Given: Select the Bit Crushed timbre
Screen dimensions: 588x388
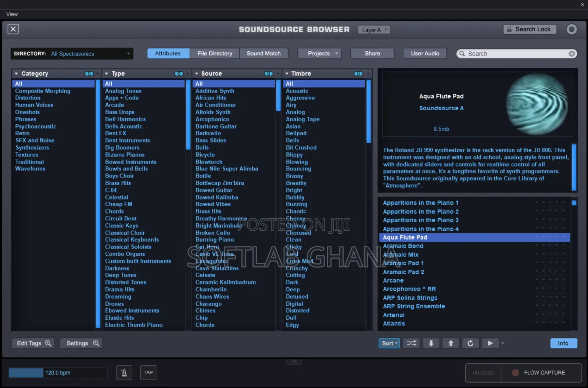Looking at the screenshot, I should tap(301, 148).
